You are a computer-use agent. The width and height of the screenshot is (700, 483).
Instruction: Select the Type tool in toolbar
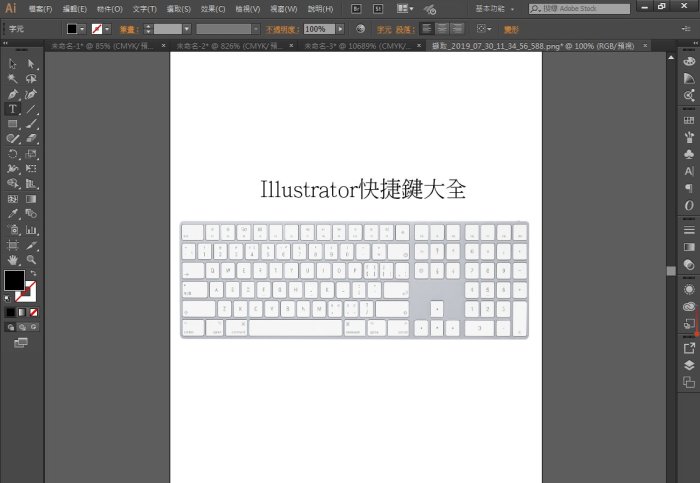13,109
